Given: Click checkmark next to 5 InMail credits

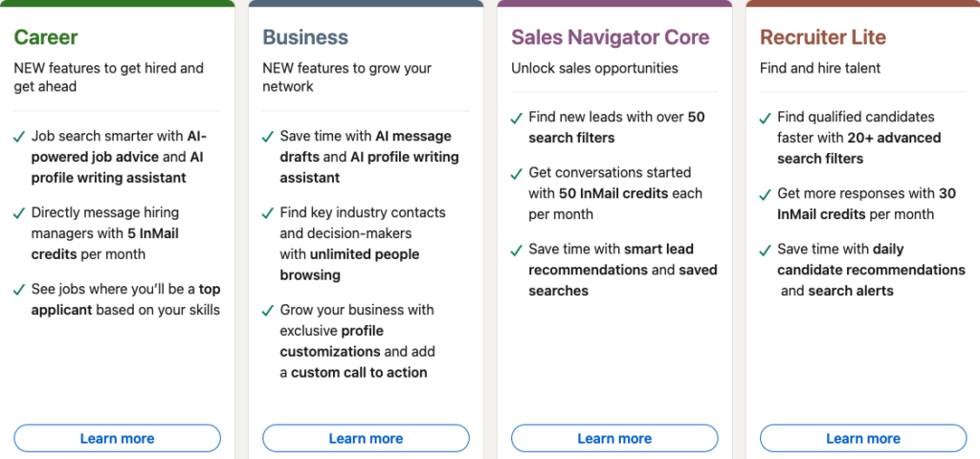Looking at the screenshot, I should pyautogui.click(x=19, y=213).
